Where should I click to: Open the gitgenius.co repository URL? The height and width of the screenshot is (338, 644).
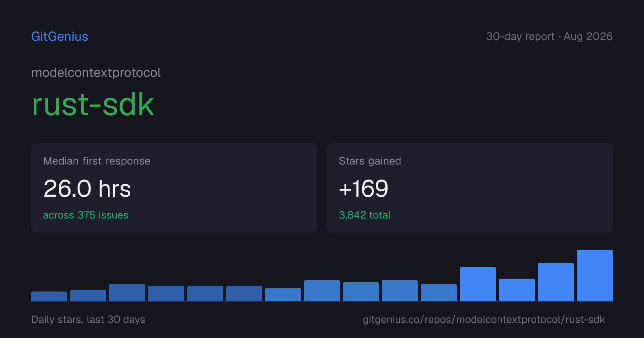[484, 319]
